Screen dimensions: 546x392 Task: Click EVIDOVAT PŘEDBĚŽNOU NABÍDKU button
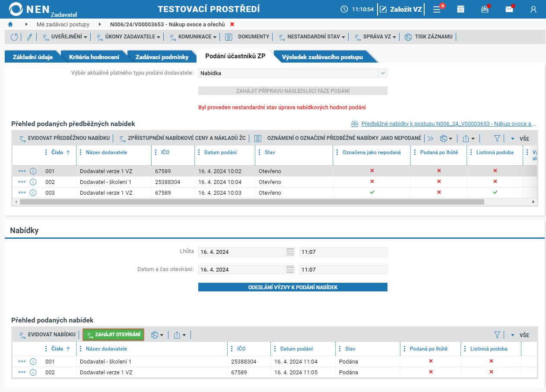tap(64, 139)
